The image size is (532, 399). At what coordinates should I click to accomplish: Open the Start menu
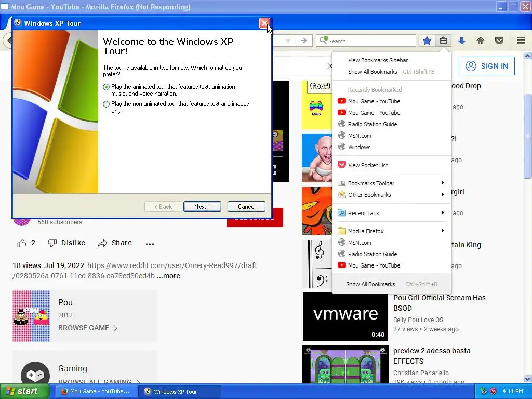click(24, 392)
